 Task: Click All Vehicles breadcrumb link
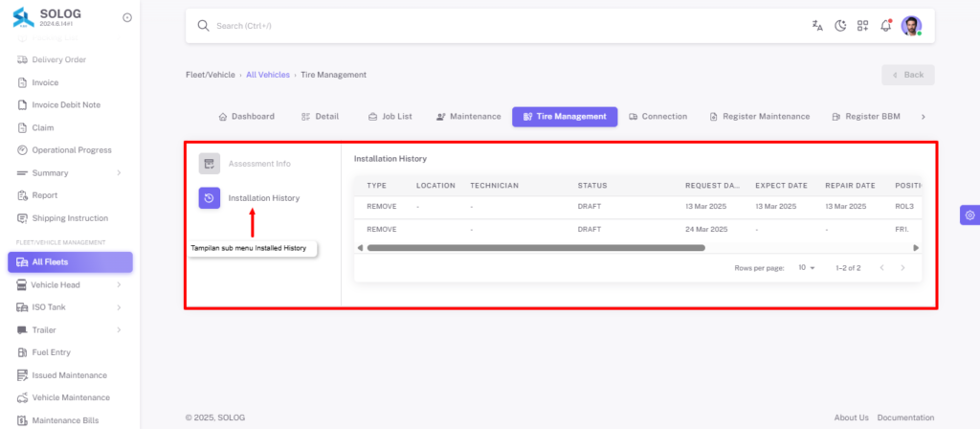[x=268, y=75]
